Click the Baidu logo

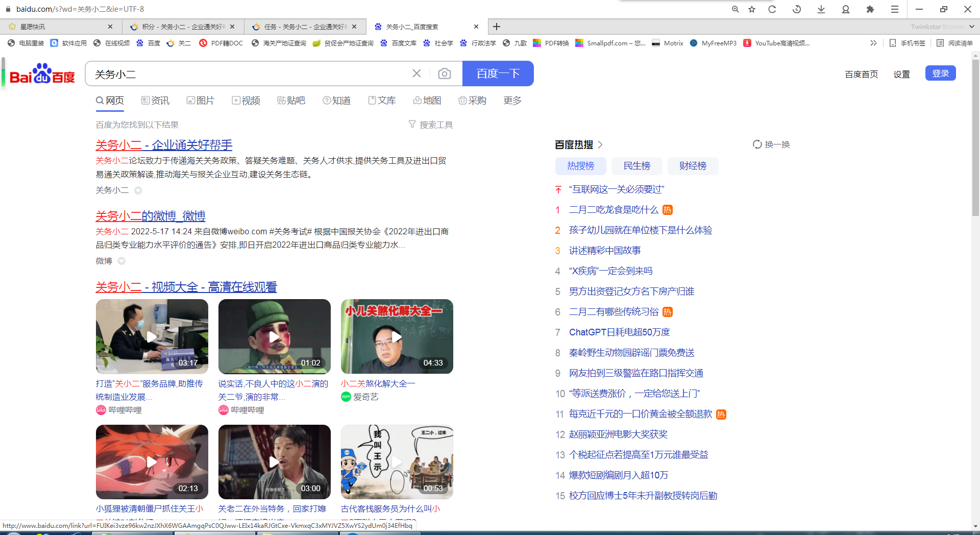tap(42, 74)
